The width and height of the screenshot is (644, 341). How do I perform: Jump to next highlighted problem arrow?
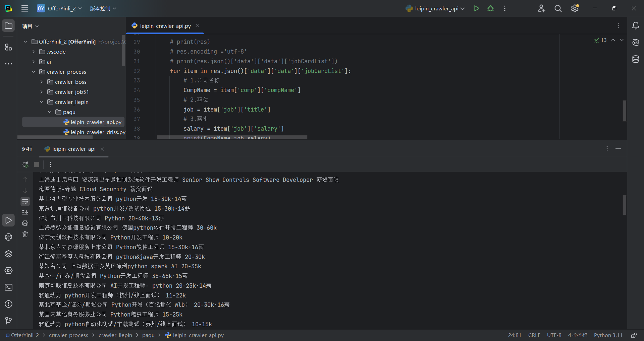pyautogui.click(x=622, y=40)
